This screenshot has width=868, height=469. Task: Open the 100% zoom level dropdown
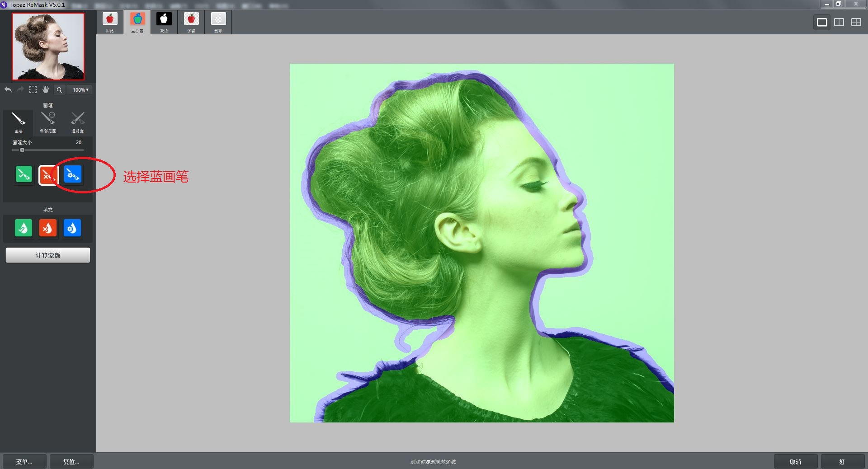coord(80,90)
